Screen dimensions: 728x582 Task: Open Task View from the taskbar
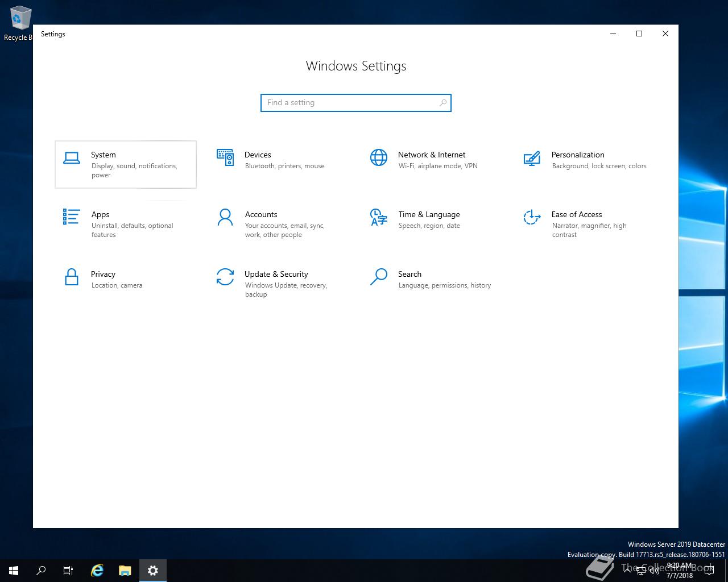(68, 571)
